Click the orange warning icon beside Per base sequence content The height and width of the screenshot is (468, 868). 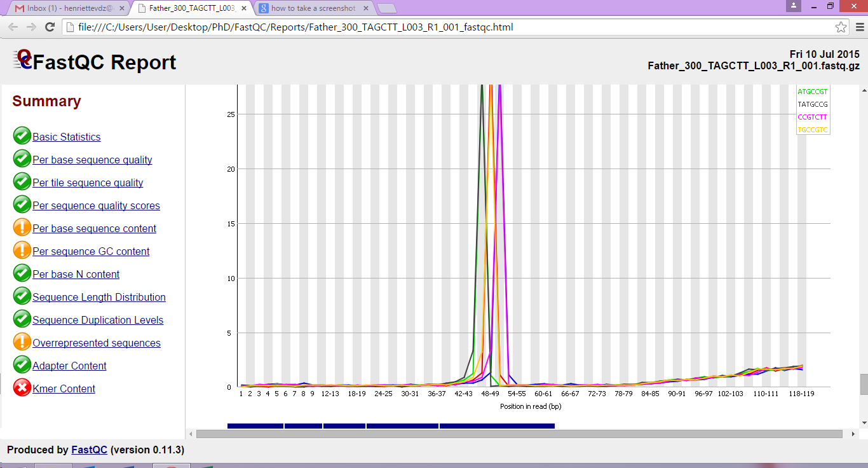click(x=22, y=228)
